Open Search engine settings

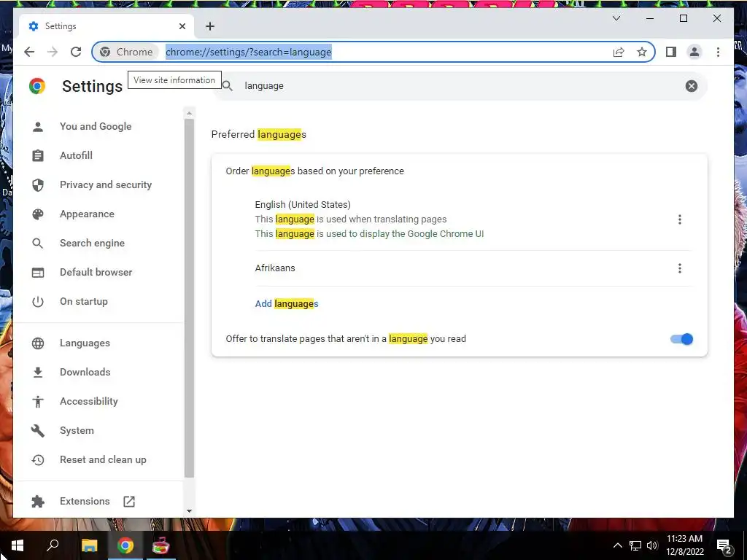coord(92,243)
